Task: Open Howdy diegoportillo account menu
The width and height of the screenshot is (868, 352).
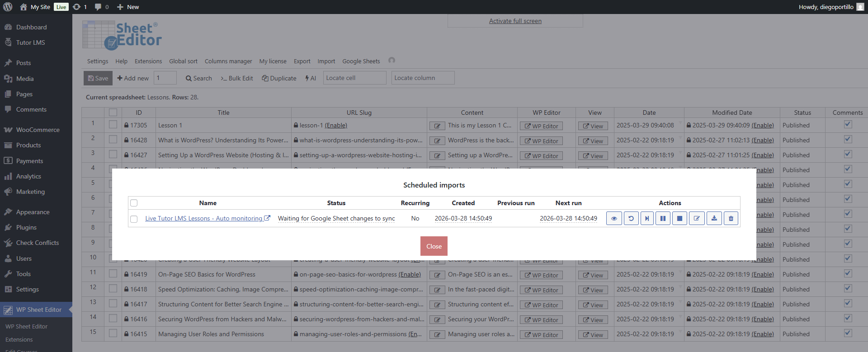Action: point(831,7)
